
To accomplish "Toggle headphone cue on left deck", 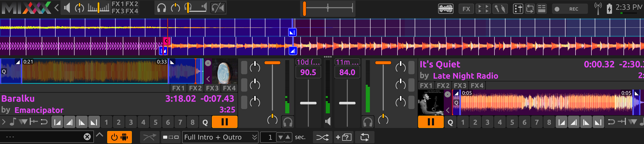I will [287, 122].
